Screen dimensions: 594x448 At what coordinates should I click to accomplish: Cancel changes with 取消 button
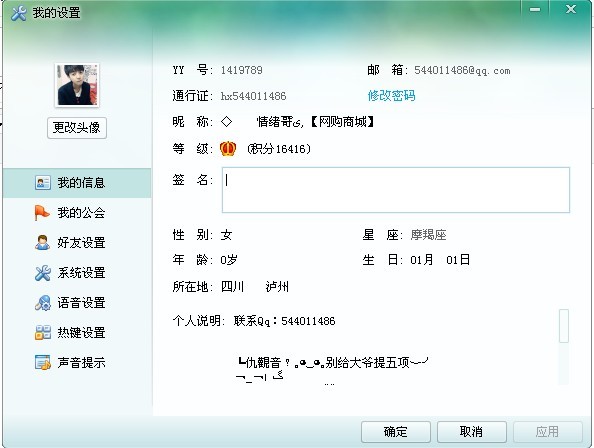472,432
